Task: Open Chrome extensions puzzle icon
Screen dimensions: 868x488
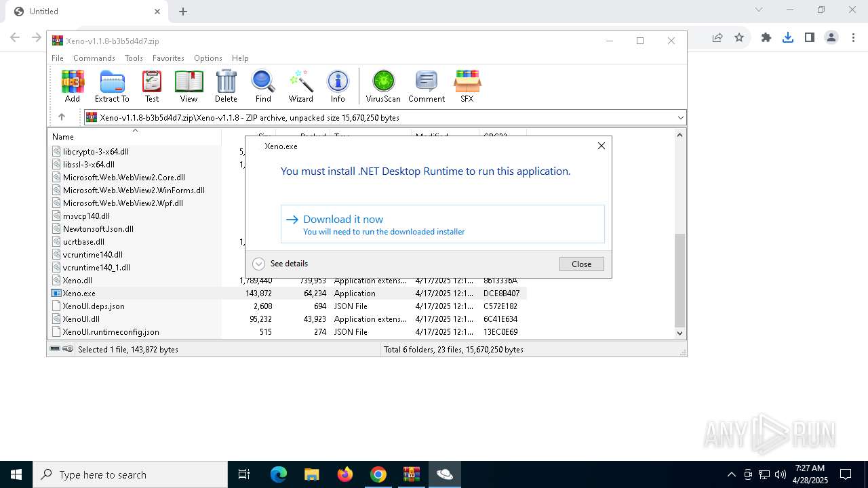Action: (766, 38)
